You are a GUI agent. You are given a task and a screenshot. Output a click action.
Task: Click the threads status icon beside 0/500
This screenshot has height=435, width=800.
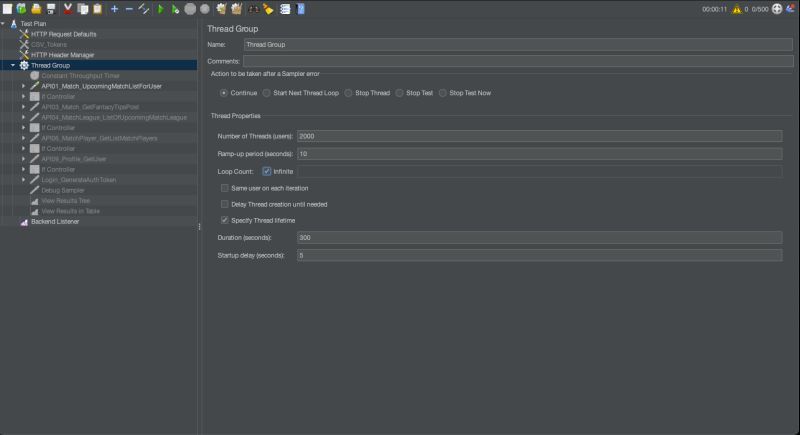(777, 9)
